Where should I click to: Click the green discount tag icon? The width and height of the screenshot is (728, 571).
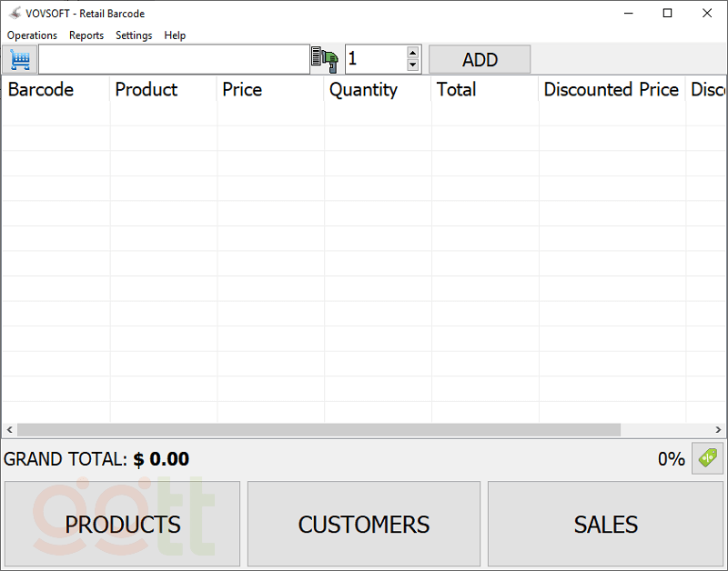(707, 458)
